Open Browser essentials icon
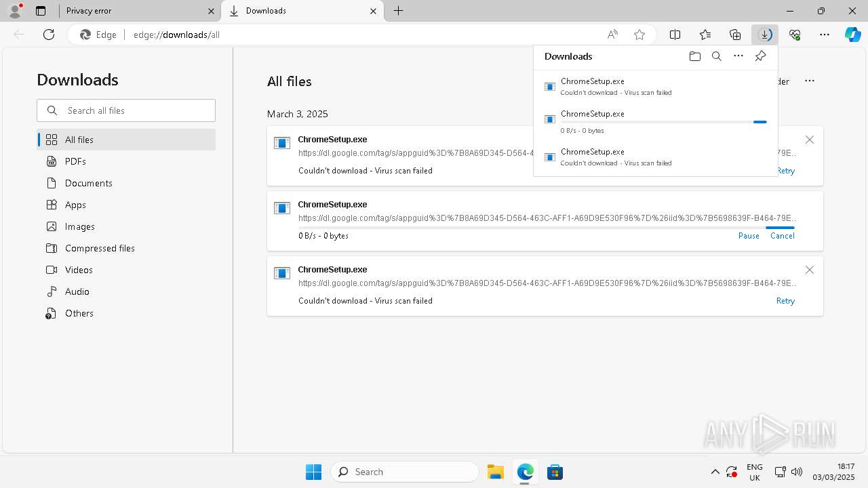 coord(795,35)
